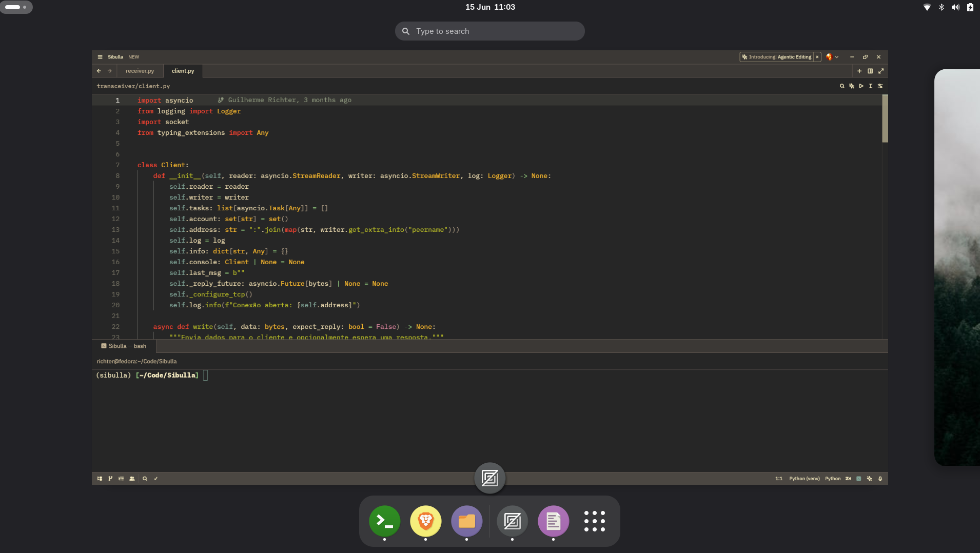Open inline assistant sparkle icon in editor toolbar
Image resolution: width=980 pixels, height=553 pixels.
point(852,86)
